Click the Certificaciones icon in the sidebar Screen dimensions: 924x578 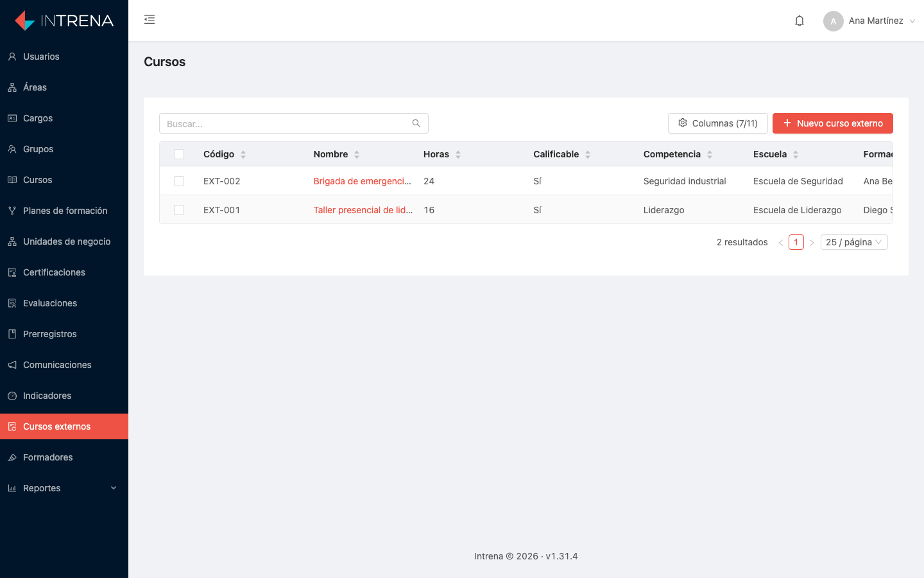click(12, 272)
